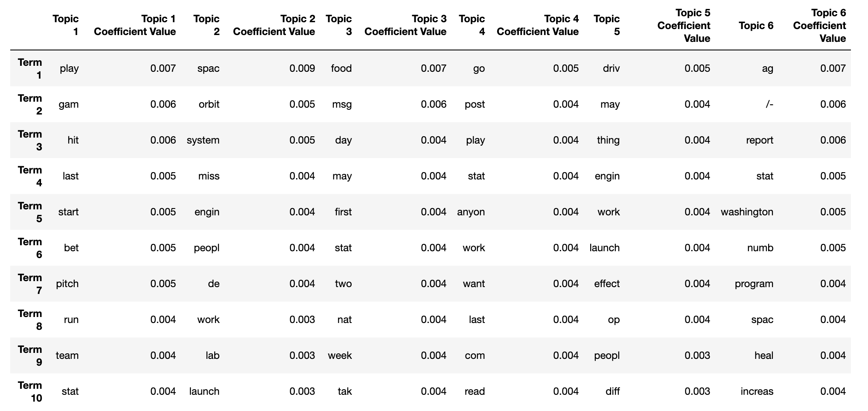
Task: Select the "pitch" cell in Topic 1
Action: click(67, 284)
